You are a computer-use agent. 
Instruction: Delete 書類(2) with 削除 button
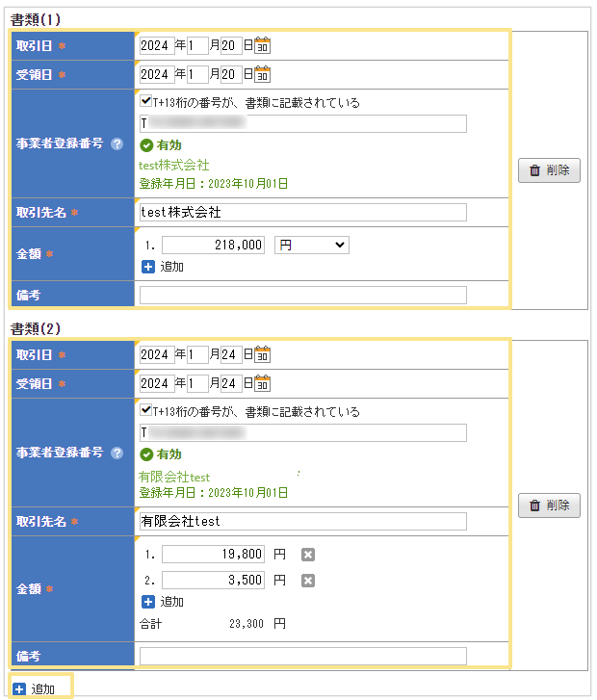[549, 506]
